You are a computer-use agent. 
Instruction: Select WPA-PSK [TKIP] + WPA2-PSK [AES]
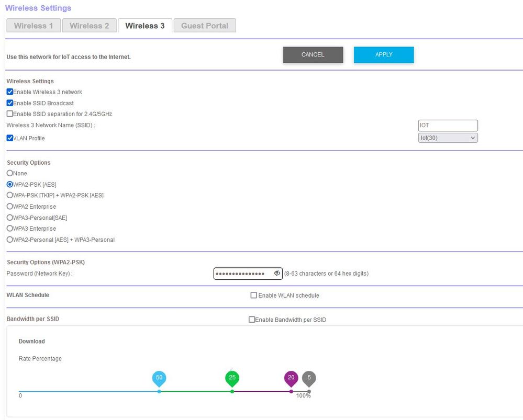[9, 195]
